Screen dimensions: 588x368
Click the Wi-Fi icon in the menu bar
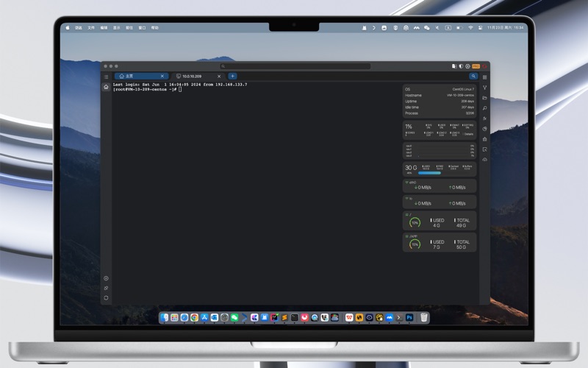pyautogui.click(x=470, y=28)
